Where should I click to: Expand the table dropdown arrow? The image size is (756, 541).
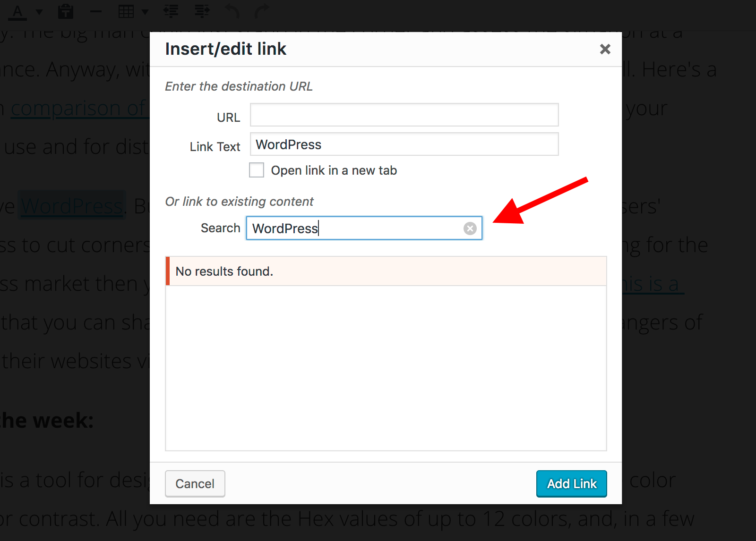click(145, 12)
